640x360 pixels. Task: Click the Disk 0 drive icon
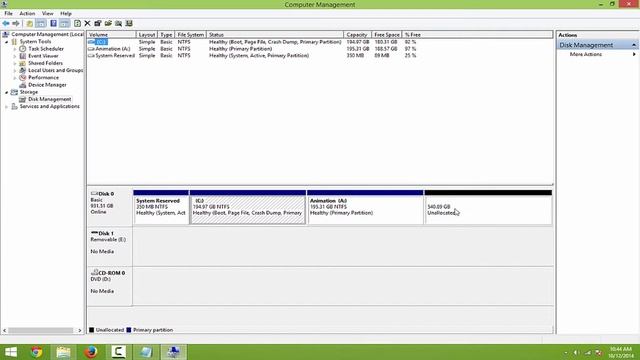click(94, 193)
